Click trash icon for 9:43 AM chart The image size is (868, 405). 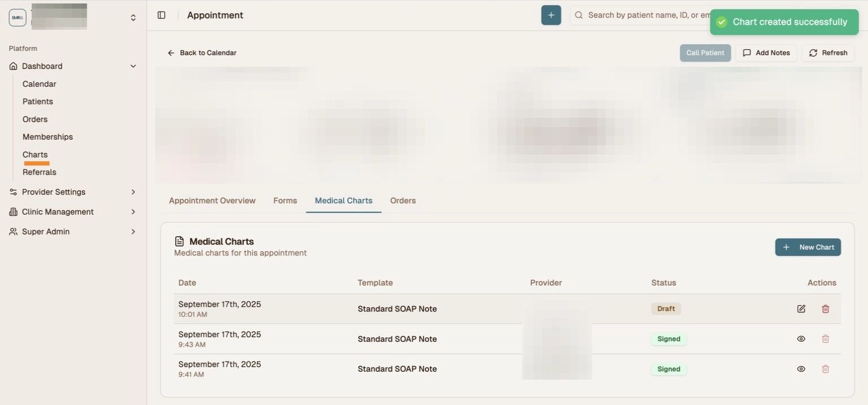pos(826,339)
